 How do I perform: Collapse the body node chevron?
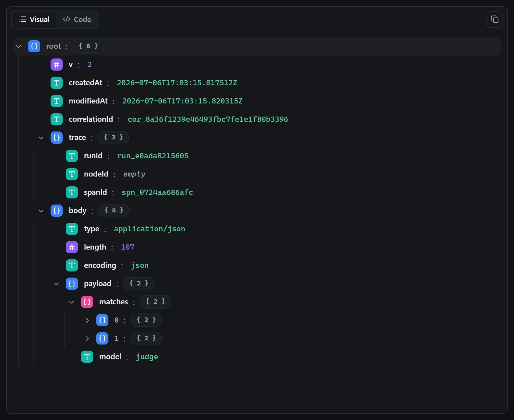tap(41, 211)
